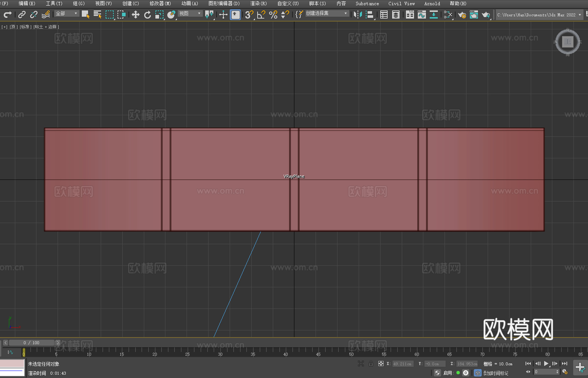The image size is (588, 378).
Task: Open the Civil View menu
Action: (401, 3)
